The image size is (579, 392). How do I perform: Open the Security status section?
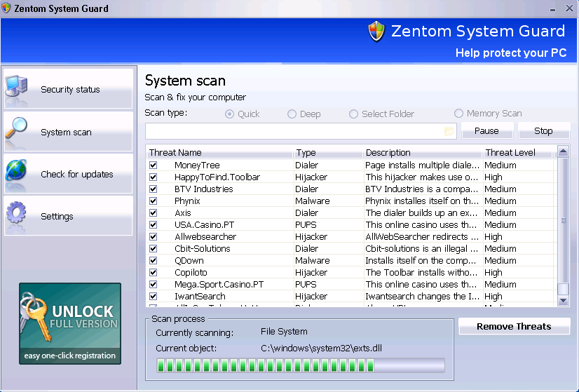(70, 89)
